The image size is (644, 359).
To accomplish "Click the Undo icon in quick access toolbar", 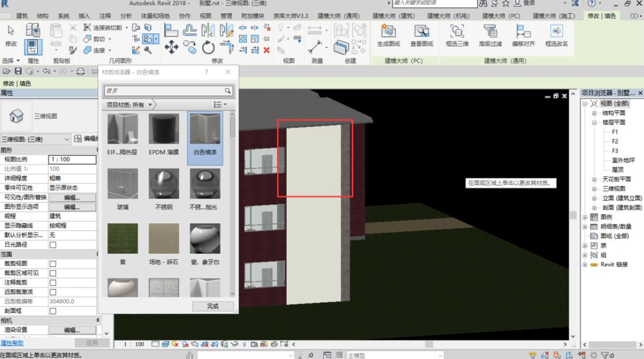I will (46, 71).
